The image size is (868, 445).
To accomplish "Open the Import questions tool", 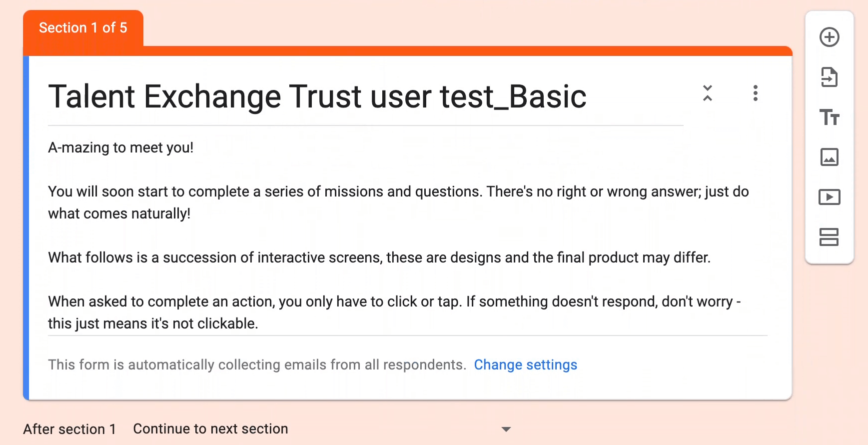I will [x=829, y=77].
